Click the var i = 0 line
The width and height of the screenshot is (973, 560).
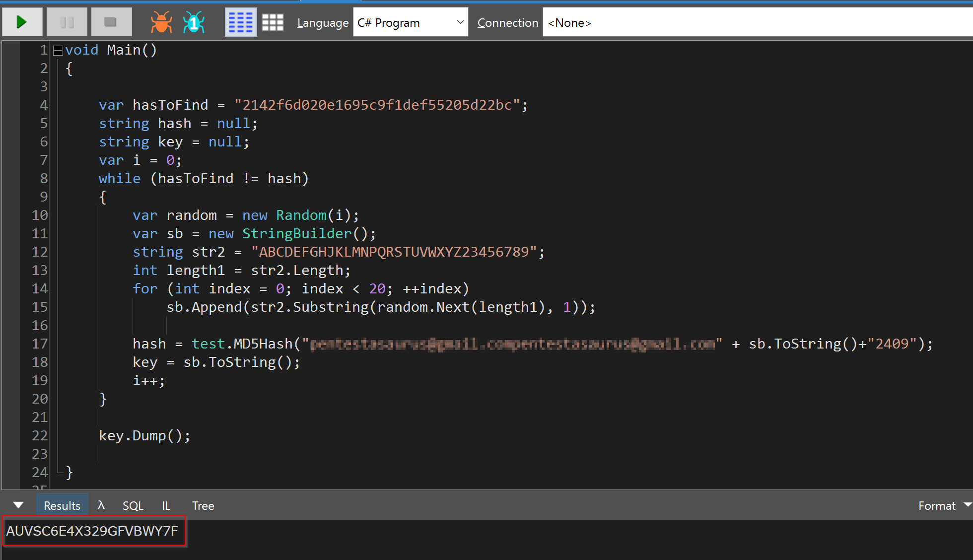[x=140, y=160]
